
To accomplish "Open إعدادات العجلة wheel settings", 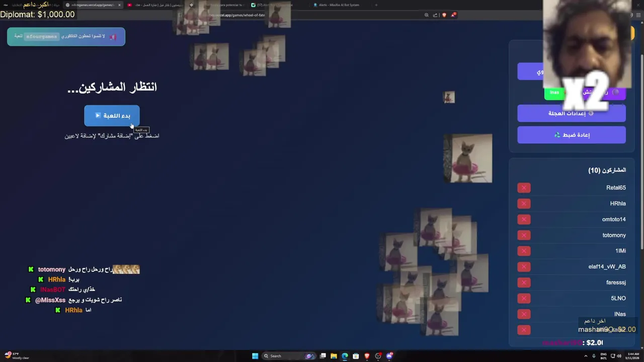I will [x=572, y=114].
